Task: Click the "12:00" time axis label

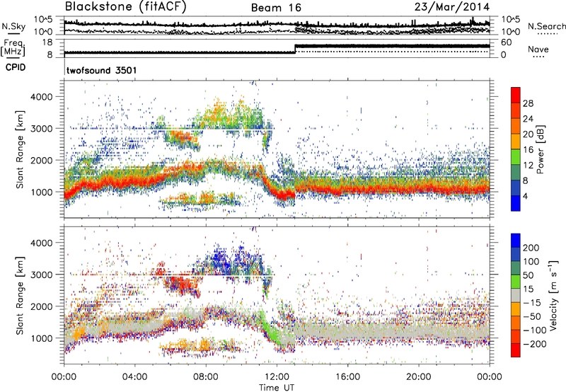Action: tap(277, 377)
